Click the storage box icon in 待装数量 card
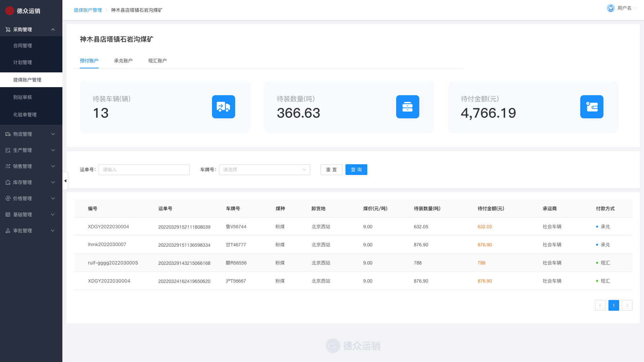Viewport: 644px width, 362px height. click(x=408, y=107)
